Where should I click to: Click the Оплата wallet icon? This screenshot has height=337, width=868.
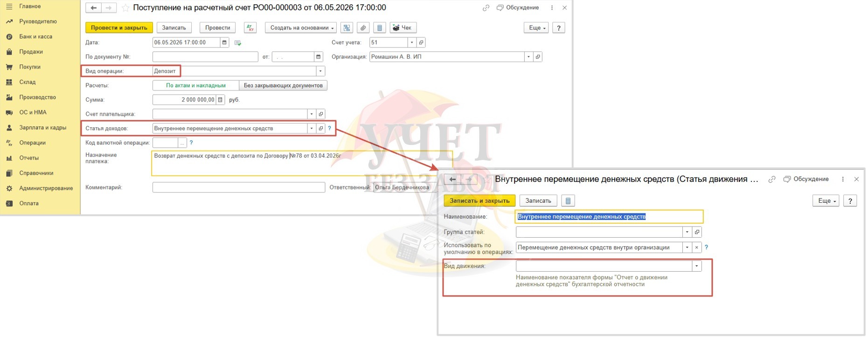[9, 203]
